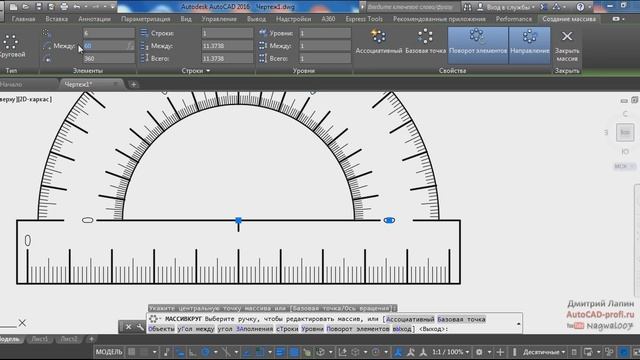Open the Вид ribbon tab
Image resolution: width=640 pixels, height=360 pixels.
tap(186, 19)
